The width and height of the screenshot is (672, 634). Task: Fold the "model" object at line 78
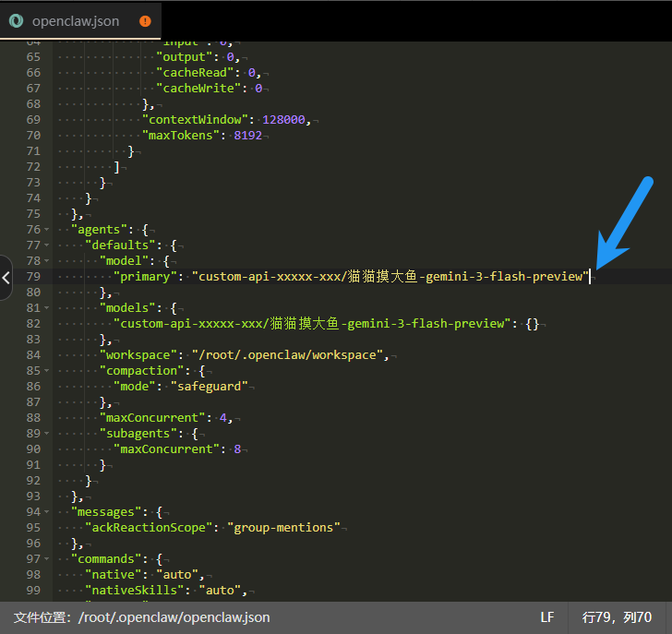pyautogui.click(x=48, y=261)
